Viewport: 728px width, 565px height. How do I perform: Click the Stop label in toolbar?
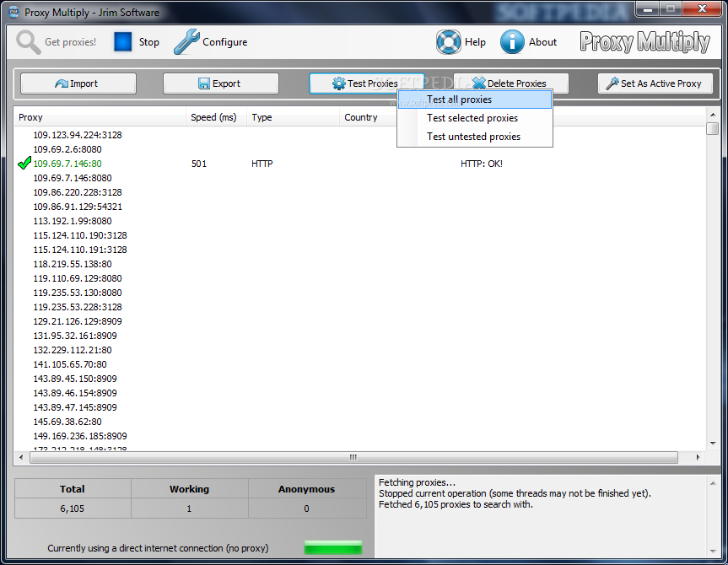coord(149,42)
